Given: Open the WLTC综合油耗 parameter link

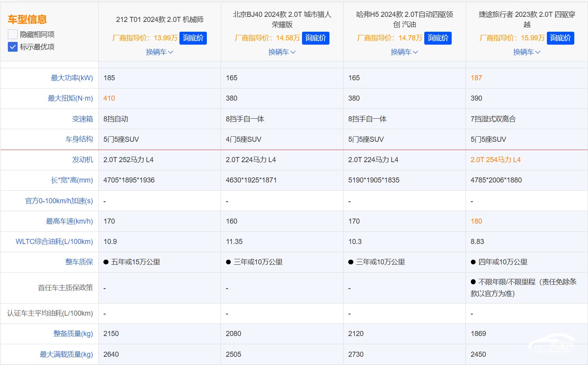Looking at the screenshot, I should (54, 242).
